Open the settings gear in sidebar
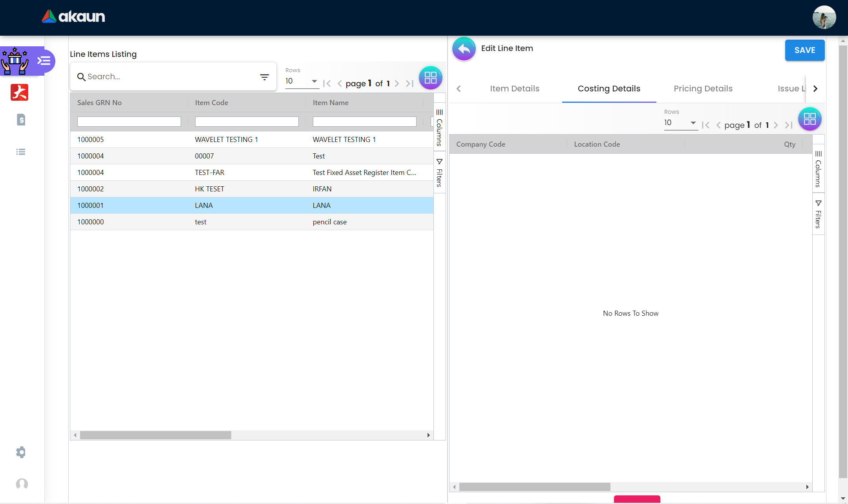 coord(21,452)
